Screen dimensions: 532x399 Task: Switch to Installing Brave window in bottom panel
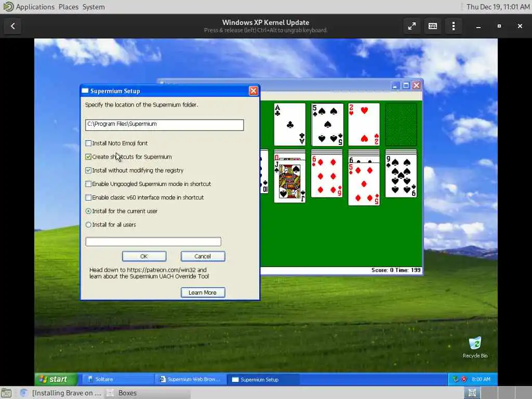(x=61, y=393)
